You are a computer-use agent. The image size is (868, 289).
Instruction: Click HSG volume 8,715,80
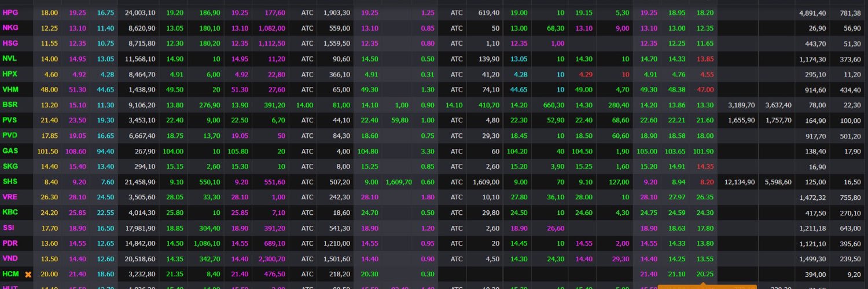point(141,43)
